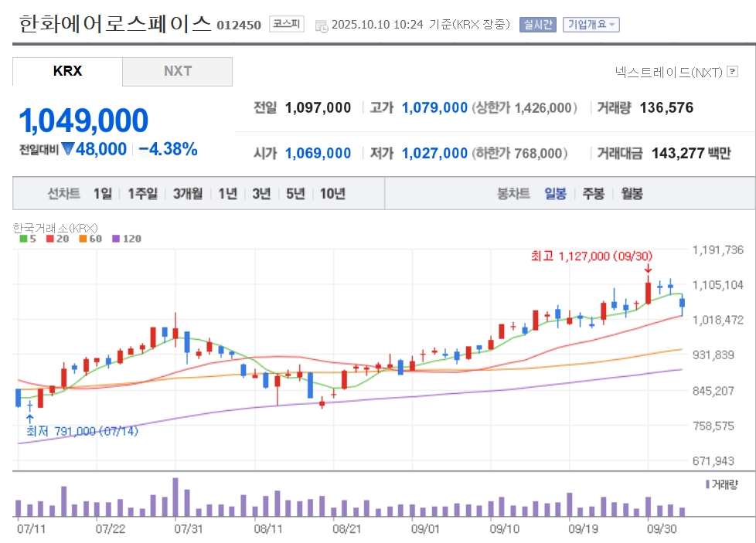
Task: Show the 10년 line chart
Action: 332,193
